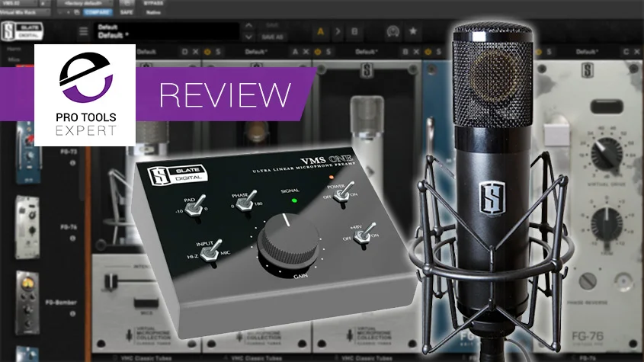Select the FG-73 module thumbnail in sidebar
The height and width of the screenshot is (362, 644).
click(x=28, y=153)
